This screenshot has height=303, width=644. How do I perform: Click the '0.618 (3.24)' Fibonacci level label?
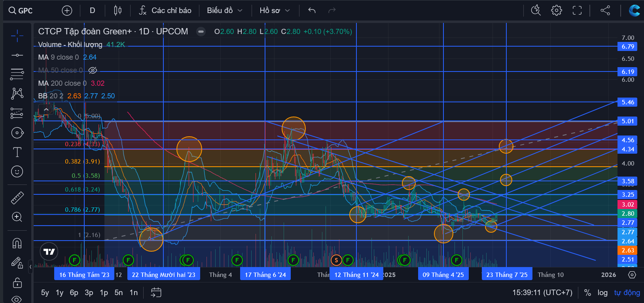click(x=83, y=190)
